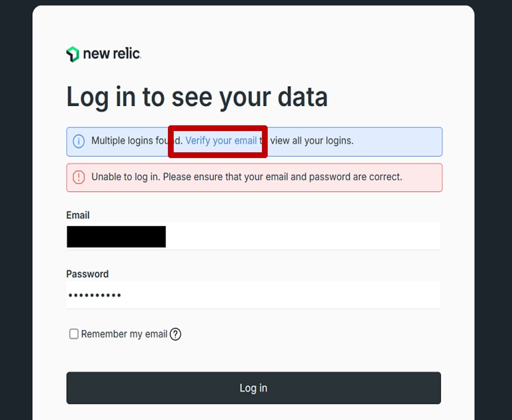Click the blue info circle icon

[79, 141]
